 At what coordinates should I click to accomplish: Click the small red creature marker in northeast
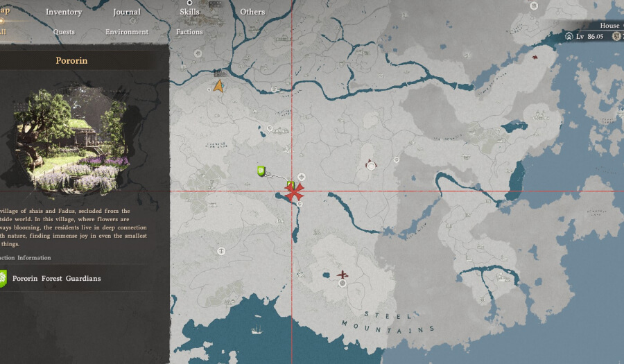535,58
